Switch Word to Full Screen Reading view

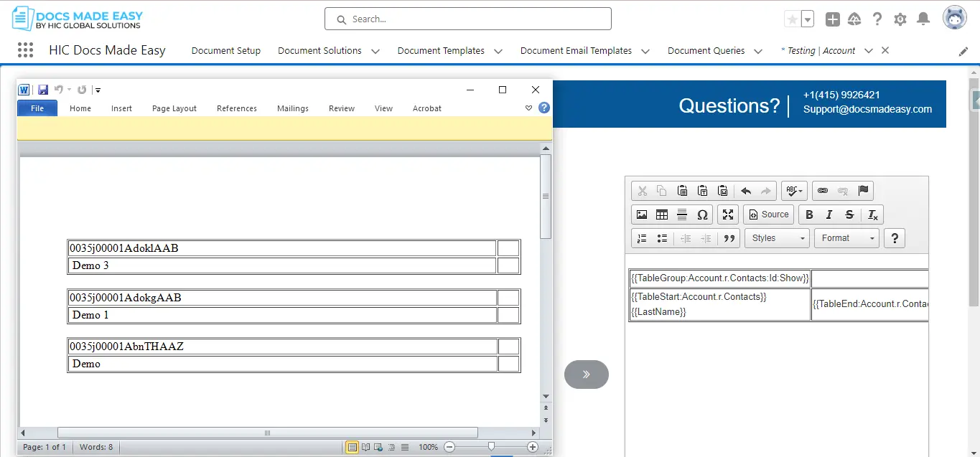click(x=365, y=447)
